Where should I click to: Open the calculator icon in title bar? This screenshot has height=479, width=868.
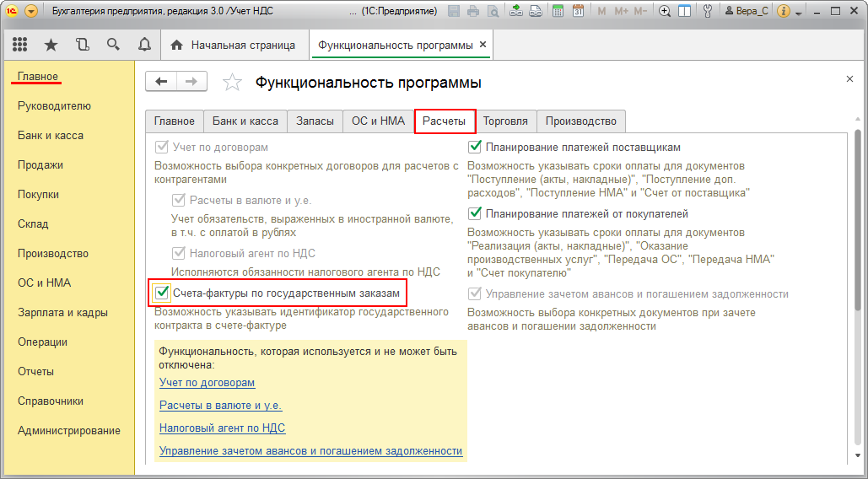558,12
